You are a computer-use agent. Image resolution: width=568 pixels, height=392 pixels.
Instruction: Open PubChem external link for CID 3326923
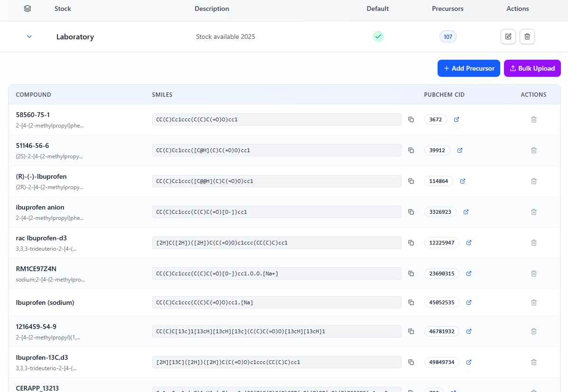tap(466, 212)
